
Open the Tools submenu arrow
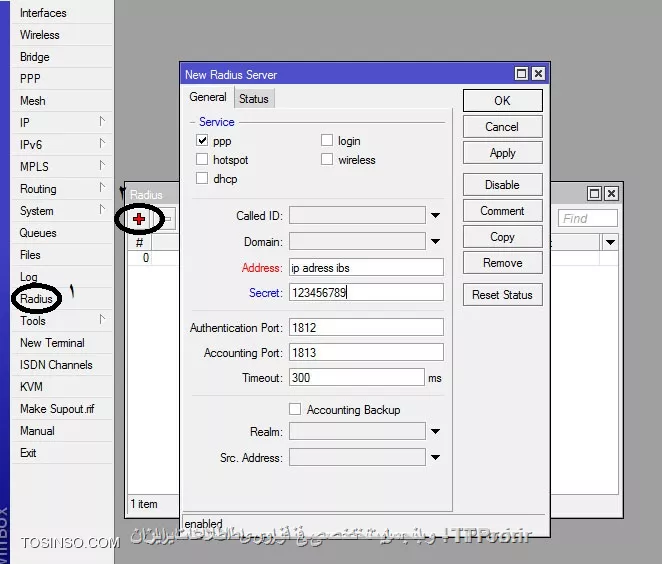pos(102,320)
